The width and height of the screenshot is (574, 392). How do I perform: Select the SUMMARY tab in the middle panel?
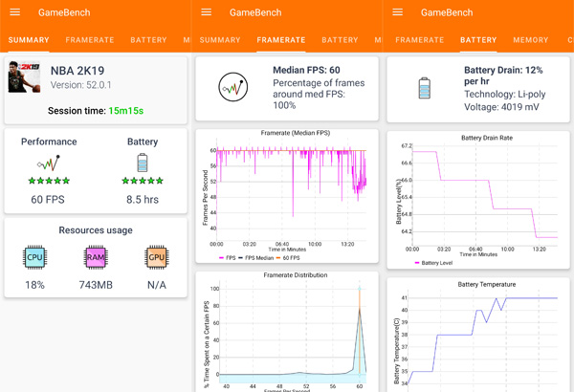[x=220, y=40]
